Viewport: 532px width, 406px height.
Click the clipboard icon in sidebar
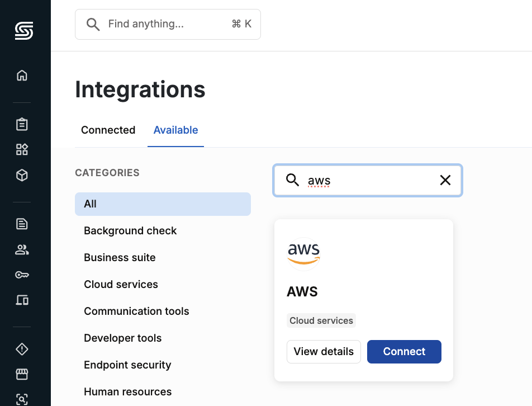point(22,124)
